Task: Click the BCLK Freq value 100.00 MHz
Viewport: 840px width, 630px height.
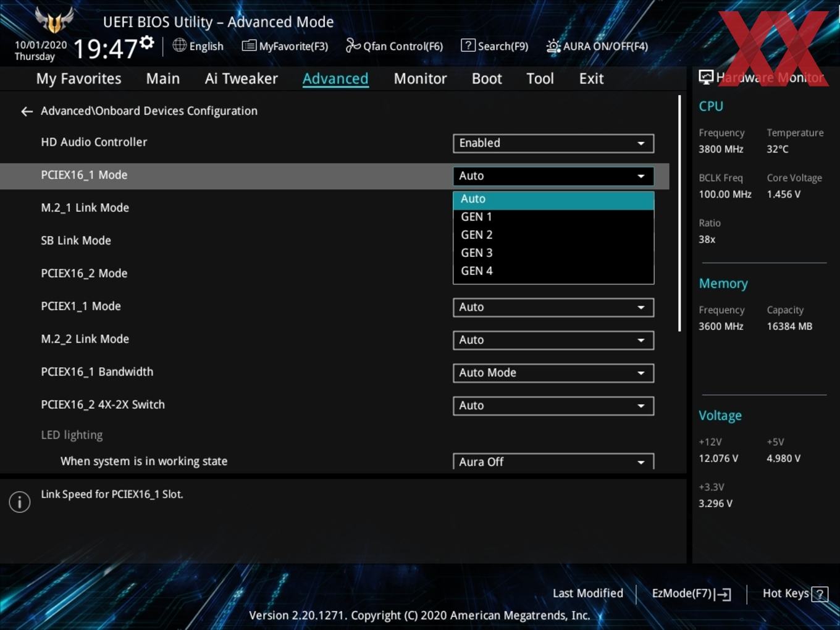Action: point(725,195)
